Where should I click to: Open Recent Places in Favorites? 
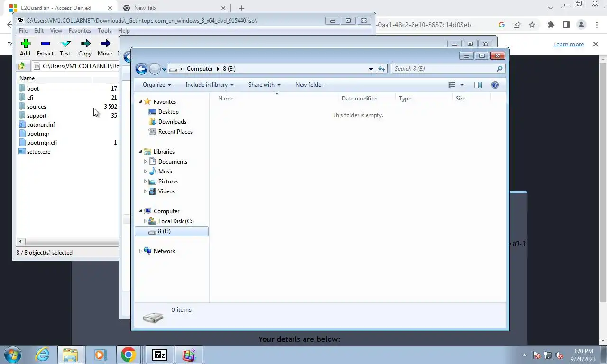coord(175,132)
